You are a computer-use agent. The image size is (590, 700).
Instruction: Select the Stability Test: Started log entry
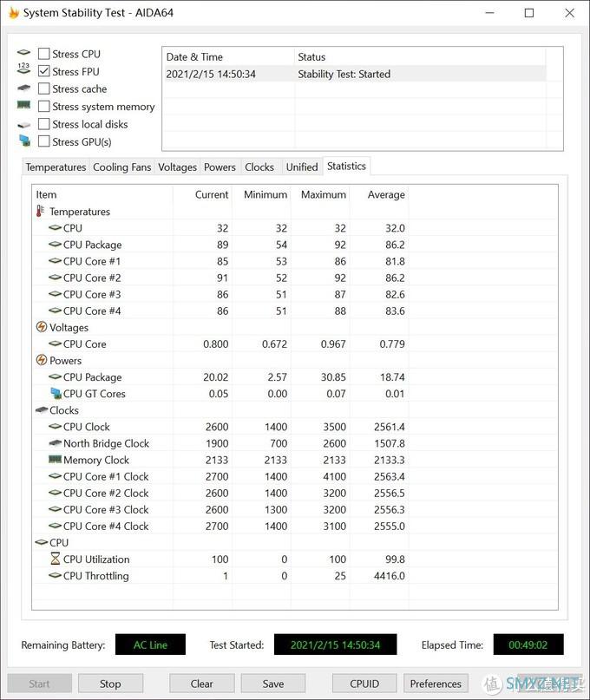click(x=355, y=74)
